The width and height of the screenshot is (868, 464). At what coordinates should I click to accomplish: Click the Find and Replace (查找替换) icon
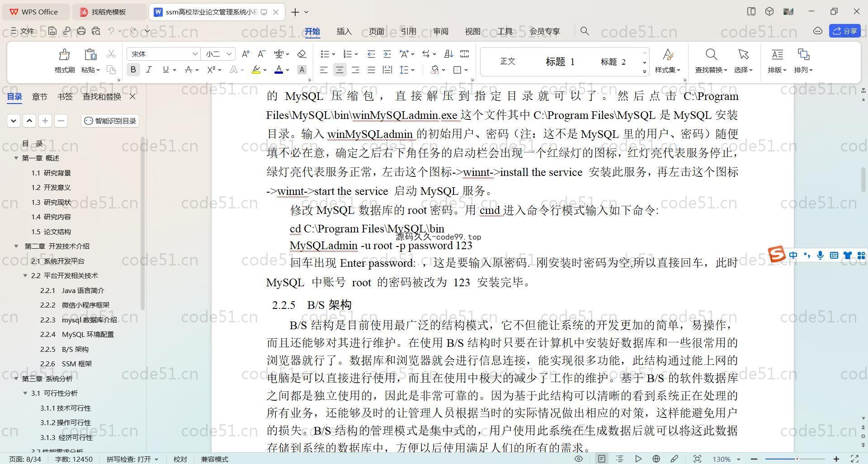click(x=711, y=55)
